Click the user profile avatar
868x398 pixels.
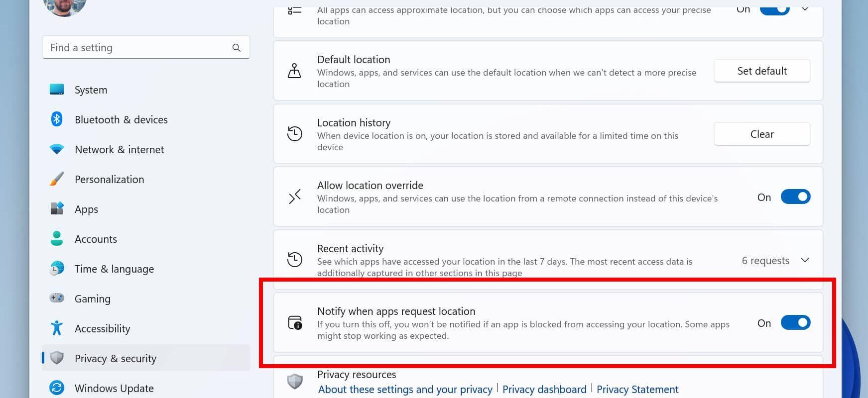(x=64, y=6)
